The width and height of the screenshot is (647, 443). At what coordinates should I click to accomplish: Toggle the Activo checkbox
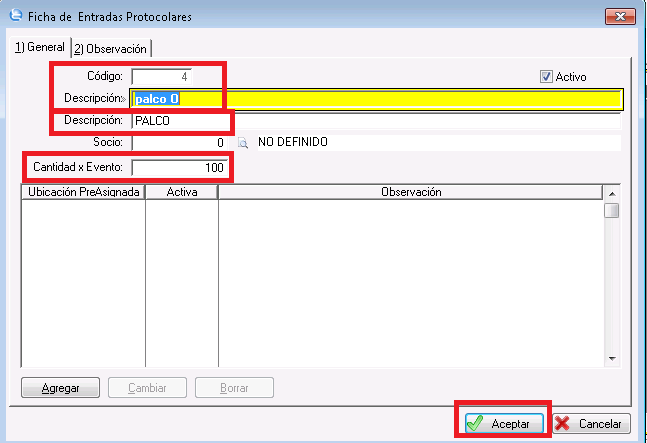pos(546,77)
